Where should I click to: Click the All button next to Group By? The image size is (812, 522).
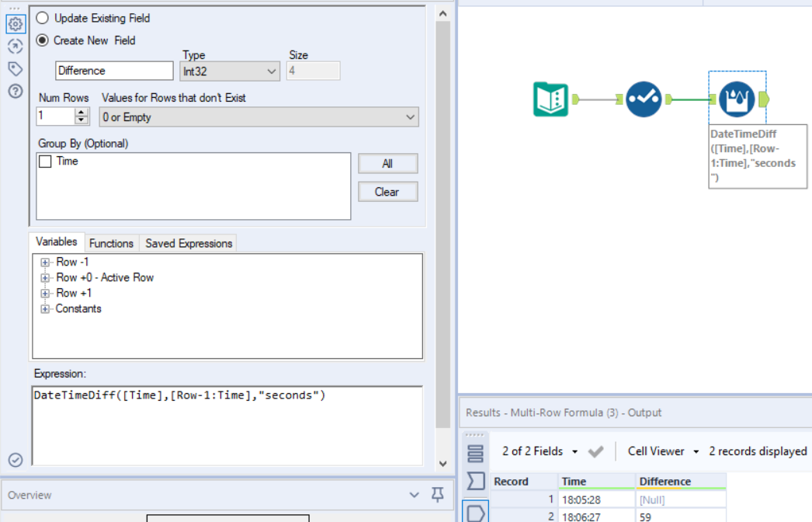point(387,163)
